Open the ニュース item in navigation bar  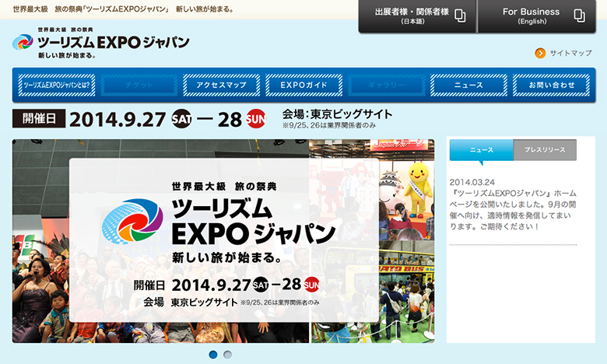[468, 85]
